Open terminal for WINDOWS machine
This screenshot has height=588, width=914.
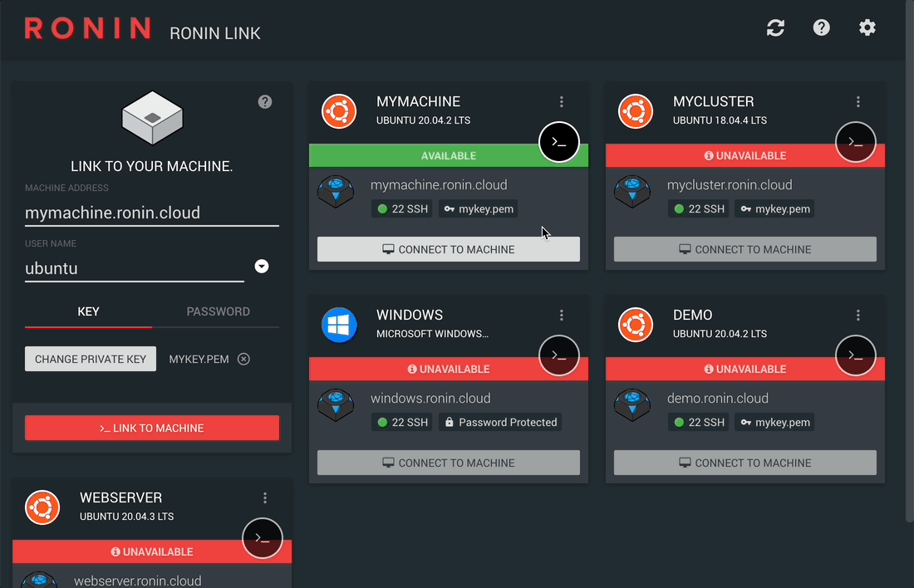559,355
